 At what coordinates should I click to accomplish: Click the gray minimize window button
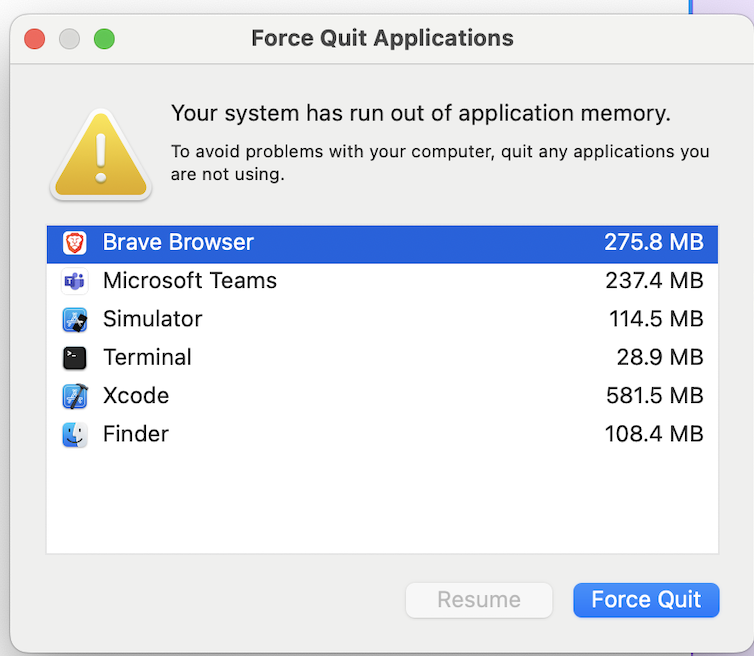tap(69, 39)
